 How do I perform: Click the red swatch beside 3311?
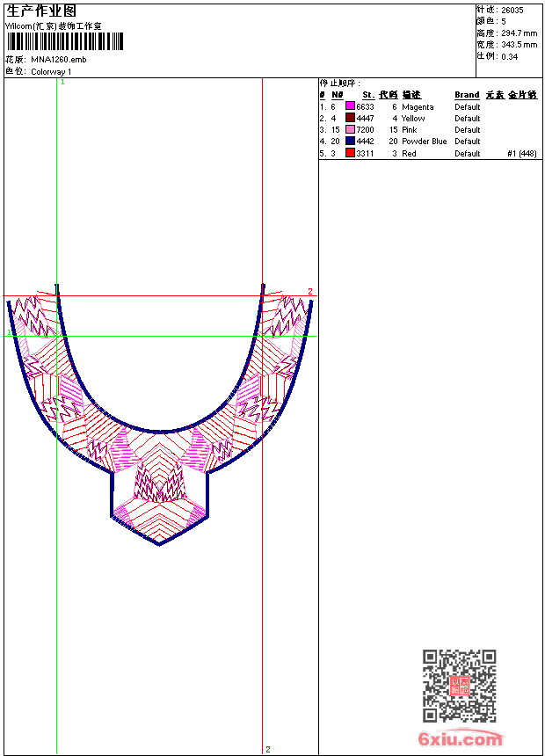(x=350, y=153)
